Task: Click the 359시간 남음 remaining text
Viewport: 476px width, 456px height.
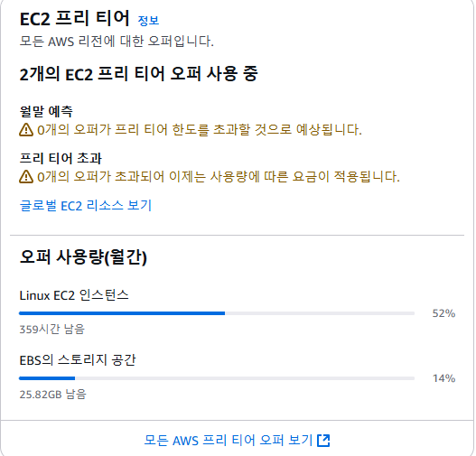Action: 51,330
